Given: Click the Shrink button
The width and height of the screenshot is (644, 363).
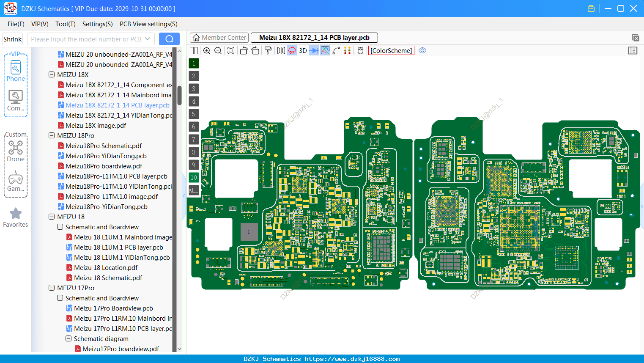Looking at the screenshot, I should click(x=12, y=39).
